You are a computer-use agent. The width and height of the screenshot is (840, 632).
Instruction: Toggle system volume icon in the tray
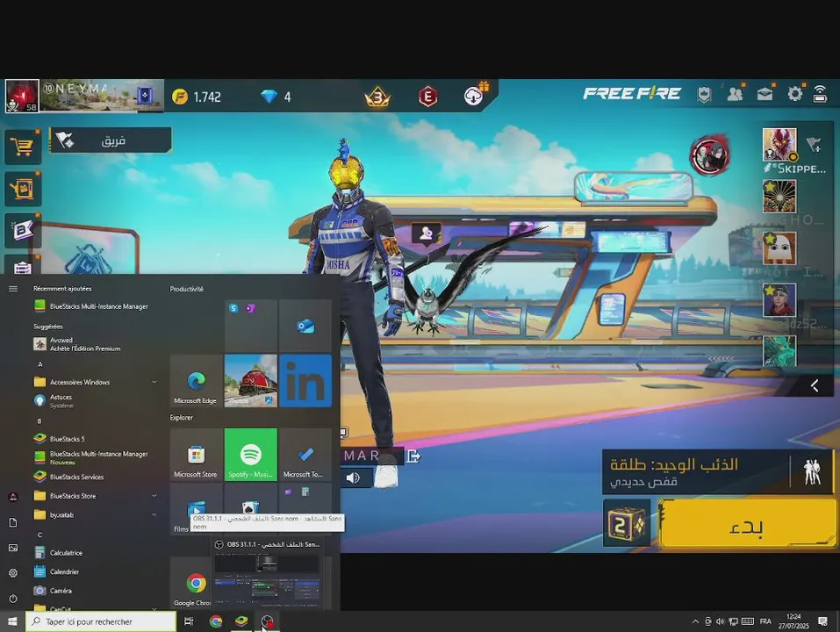(720, 621)
